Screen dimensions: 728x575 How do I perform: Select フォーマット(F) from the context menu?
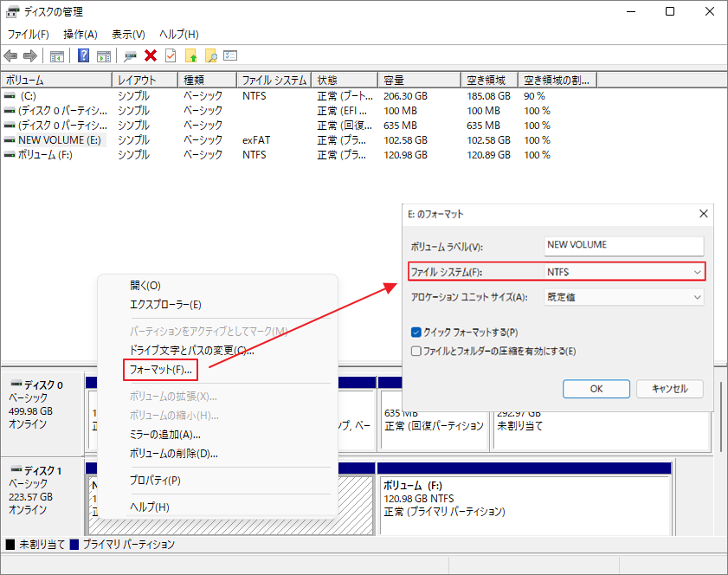[158, 370]
